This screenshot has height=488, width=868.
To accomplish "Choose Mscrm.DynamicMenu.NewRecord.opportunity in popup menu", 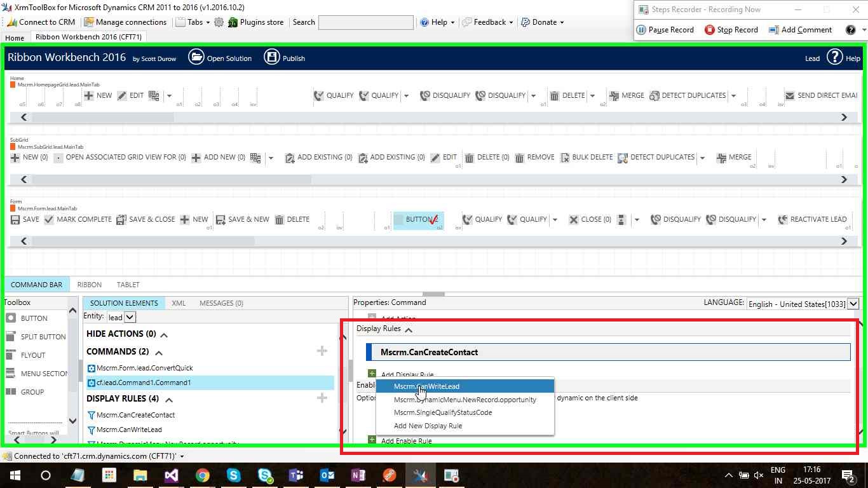I will (465, 400).
